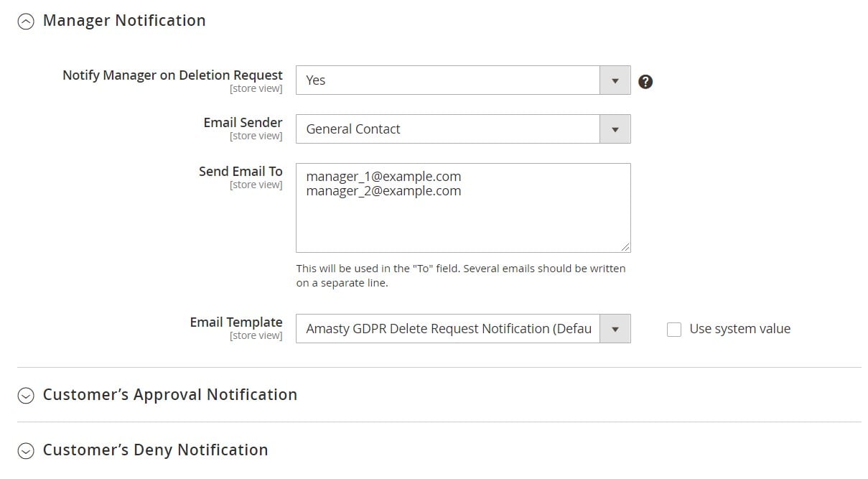Click the Email Sender field label

point(243,123)
